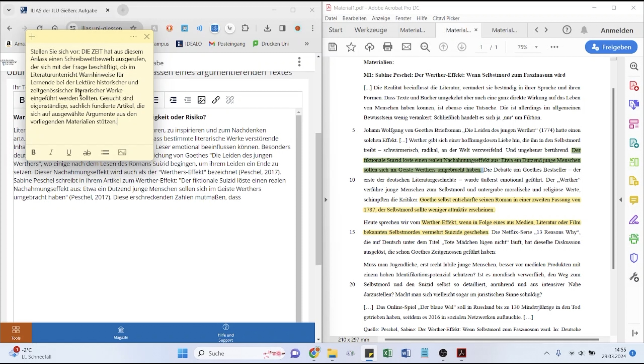Switch to the last Material document tab
Viewport: 644px width, 364px height.
[x=504, y=30]
